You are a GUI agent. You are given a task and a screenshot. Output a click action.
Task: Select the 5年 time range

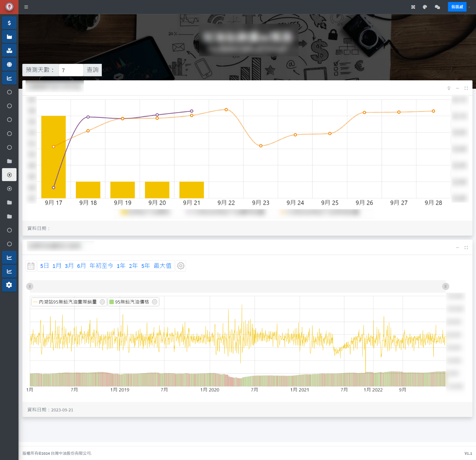[146, 266]
